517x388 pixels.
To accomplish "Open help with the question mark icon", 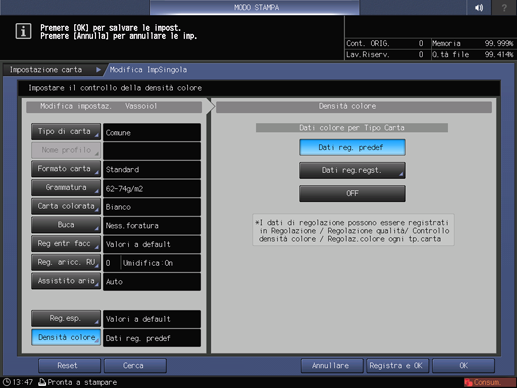I will [x=504, y=7].
